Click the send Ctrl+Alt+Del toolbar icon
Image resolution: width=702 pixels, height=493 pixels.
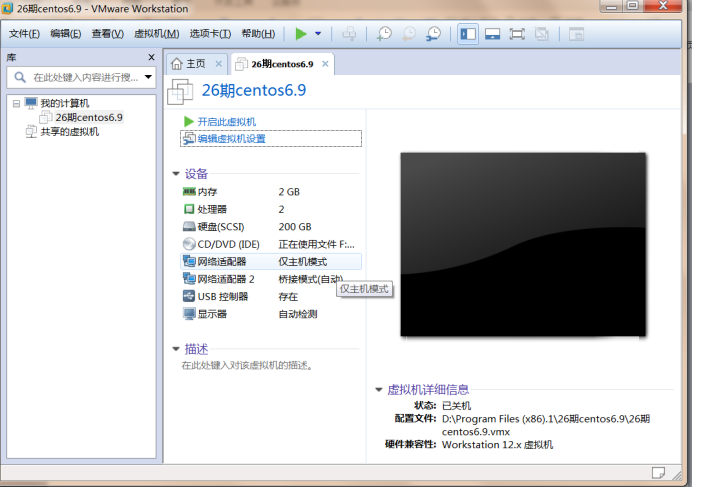pyautogui.click(x=349, y=34)
